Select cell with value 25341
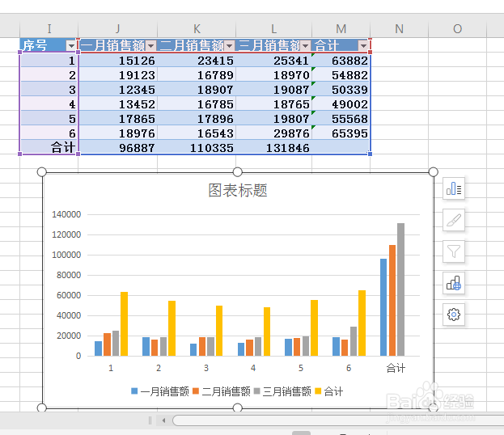The image size is (504, 435). point(274,61)
